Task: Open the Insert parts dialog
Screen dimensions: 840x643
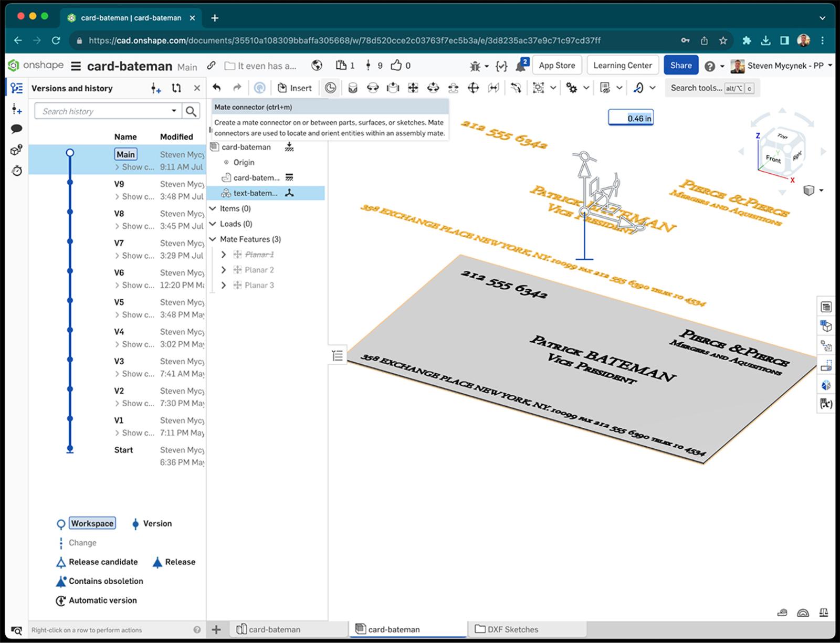Action: pyautogui.click(x=295, y=88)
